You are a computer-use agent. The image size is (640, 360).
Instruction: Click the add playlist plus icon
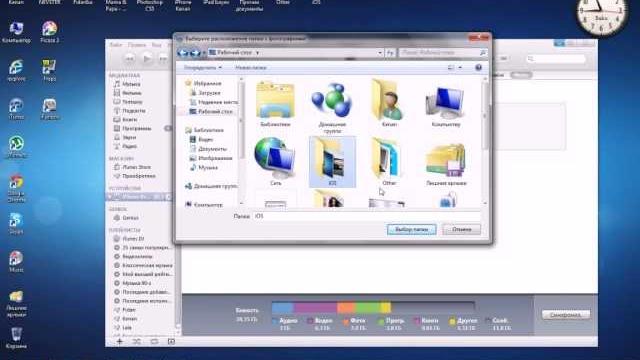tap(119, 341)
